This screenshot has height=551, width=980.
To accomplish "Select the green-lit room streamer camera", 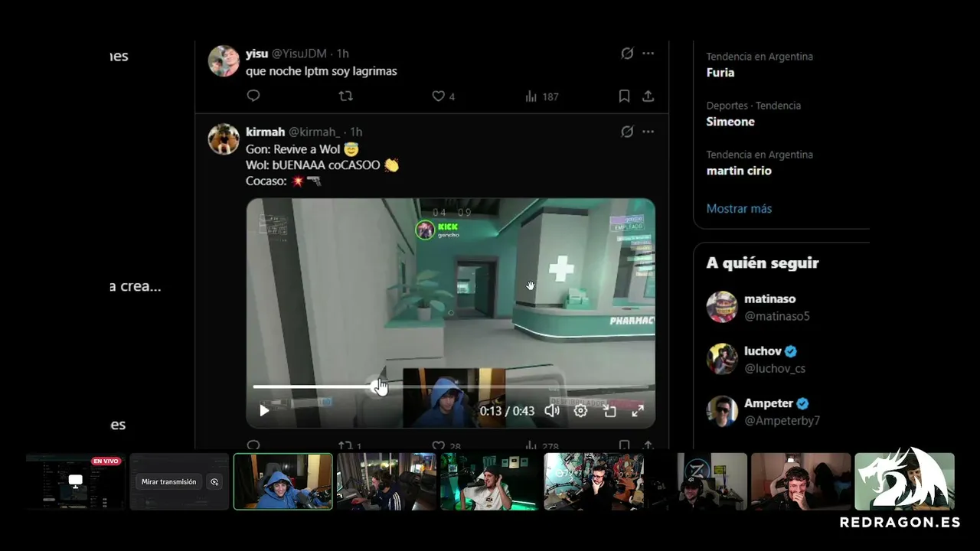I will [x=490, y=481].
